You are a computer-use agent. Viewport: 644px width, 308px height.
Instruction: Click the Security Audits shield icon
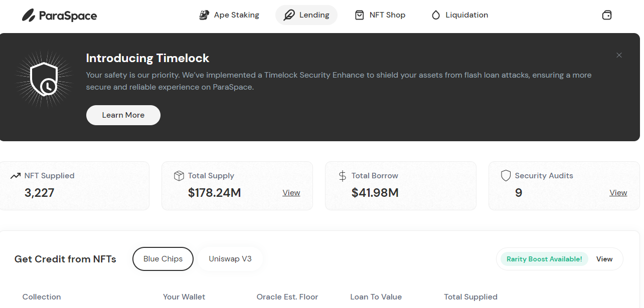[x=506, y=176]
